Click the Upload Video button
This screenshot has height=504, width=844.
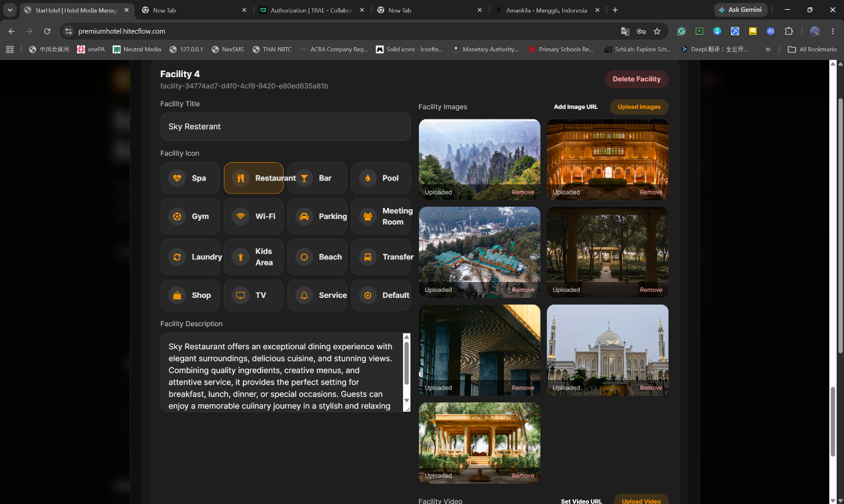[641, 501]
